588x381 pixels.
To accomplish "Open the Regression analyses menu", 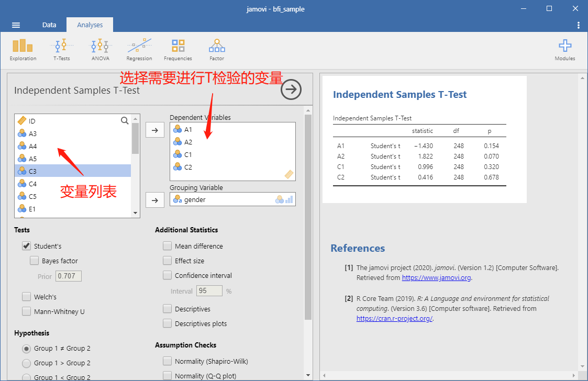I will tap(139, 50).
